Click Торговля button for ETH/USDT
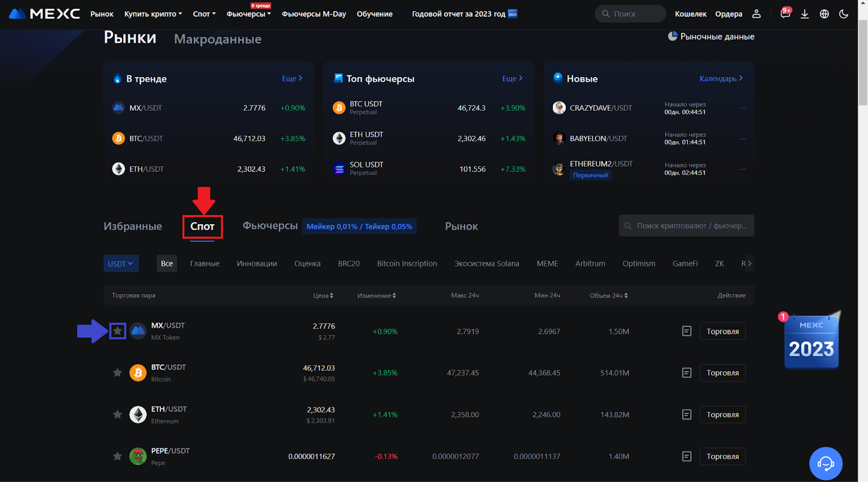The width and height of the screenshot is (868, 482). coord(723,415)
